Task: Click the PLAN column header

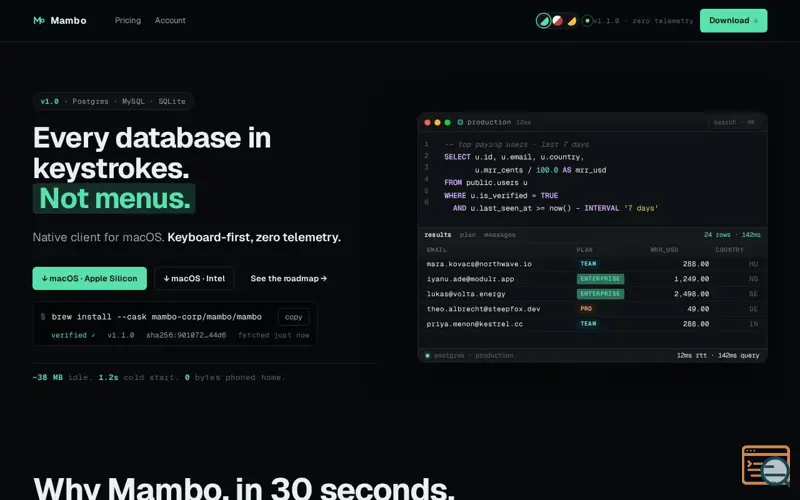Action: [585, 249]
